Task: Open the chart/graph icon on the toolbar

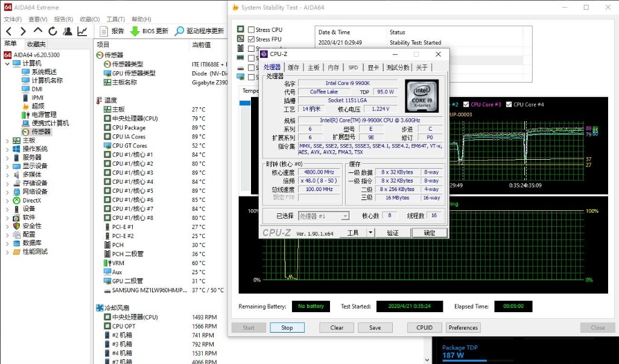Action: [x=83, y=31]
